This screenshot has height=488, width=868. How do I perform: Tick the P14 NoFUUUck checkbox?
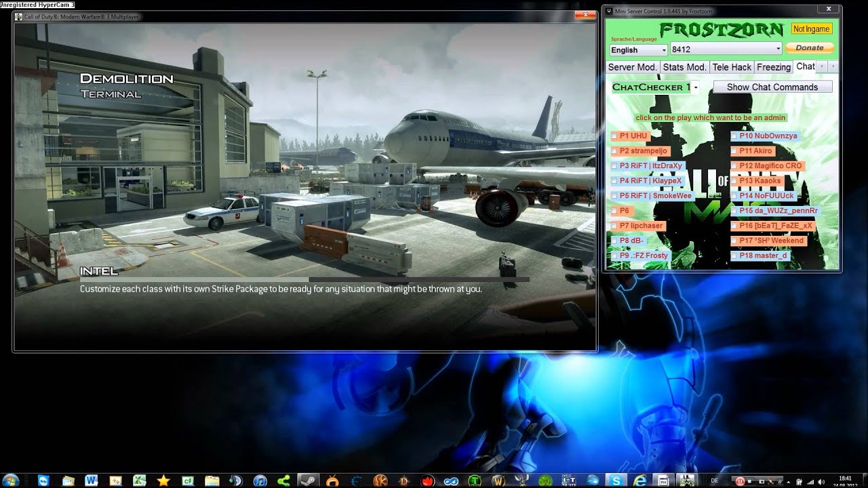coord(734,196)
